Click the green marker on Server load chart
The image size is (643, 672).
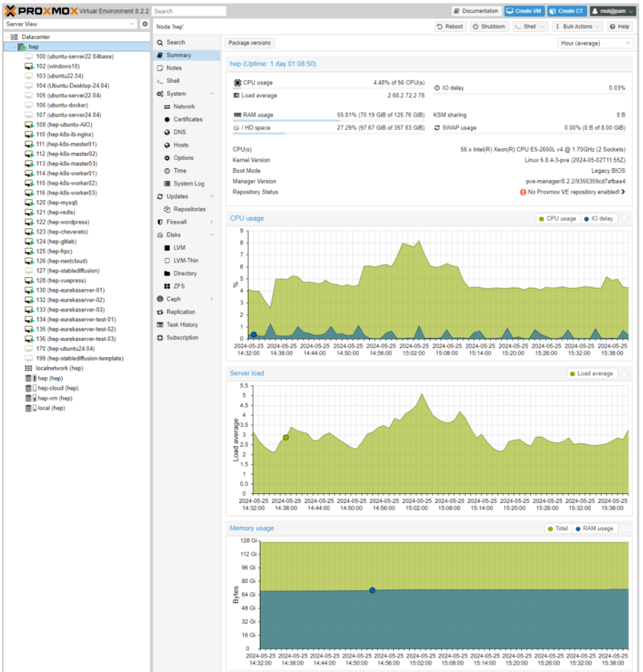click(285, 438)
